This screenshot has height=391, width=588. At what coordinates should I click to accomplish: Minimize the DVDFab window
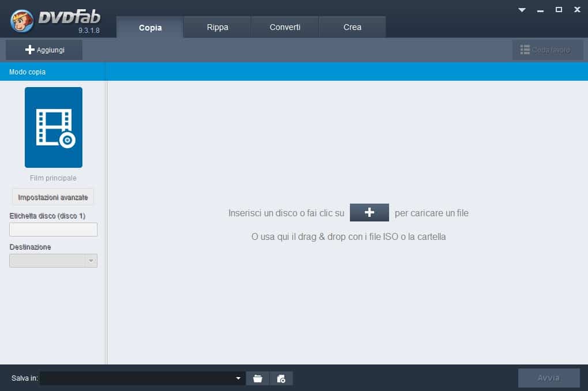pyautogui.click(x=540, y=10)
